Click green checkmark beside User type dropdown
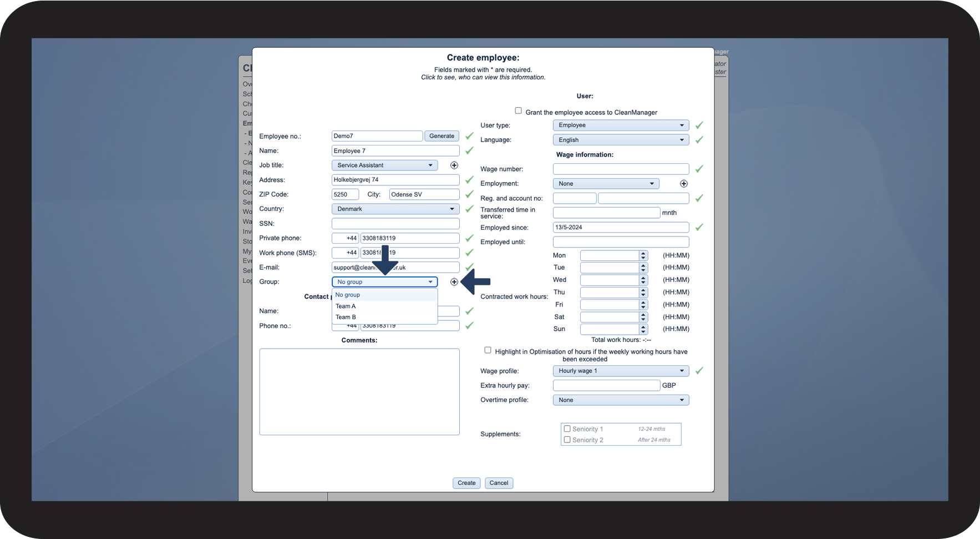The width and height of the screenshot is (980, 539). point(699,125)
